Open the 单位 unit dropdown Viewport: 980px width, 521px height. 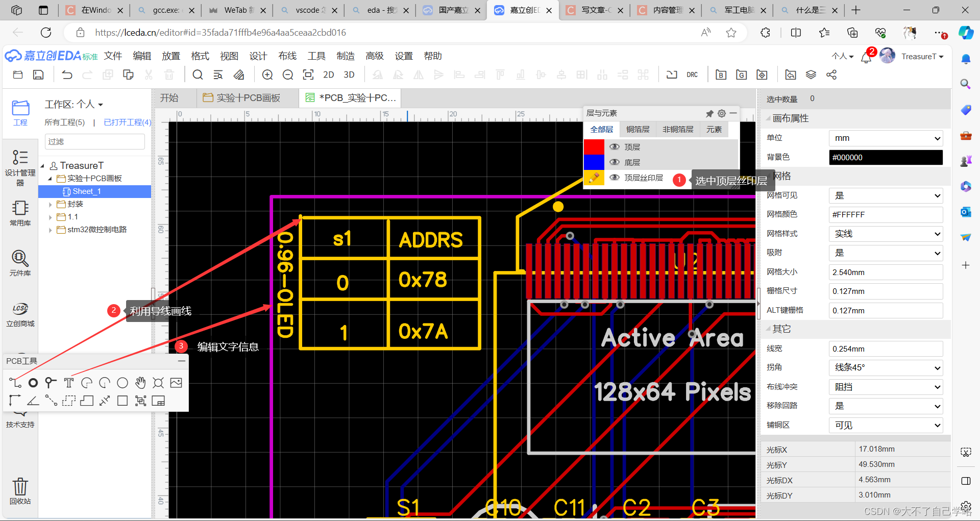pos(886,138)
